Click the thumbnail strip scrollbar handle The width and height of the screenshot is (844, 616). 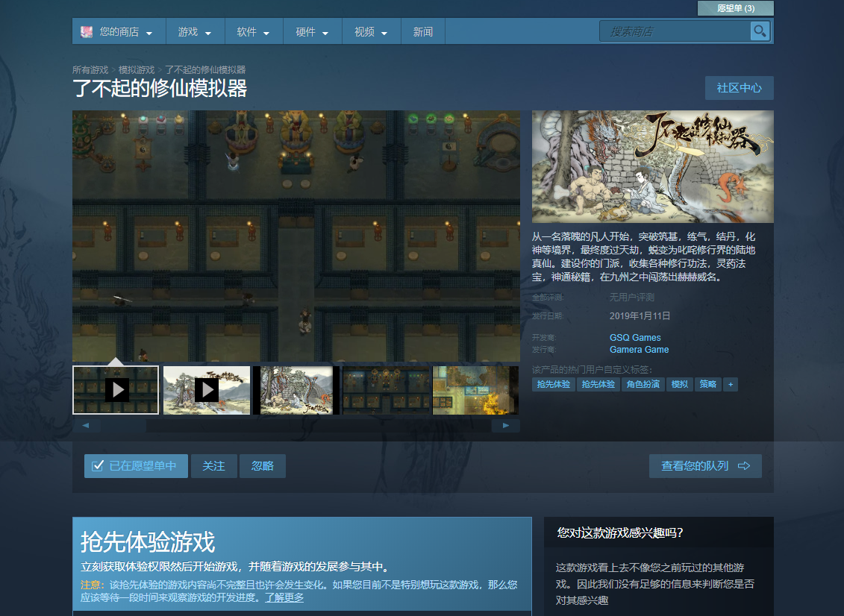click(x=122, y=426)
